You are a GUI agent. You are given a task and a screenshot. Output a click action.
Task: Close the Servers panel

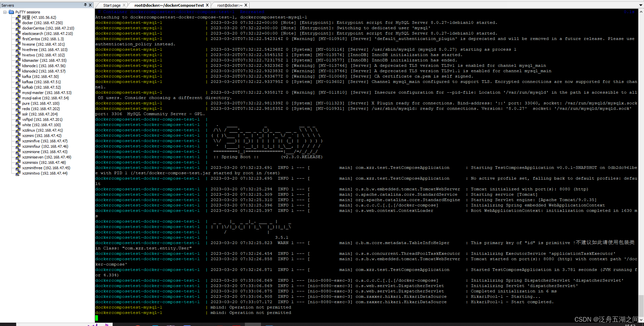tap(90, 5)
